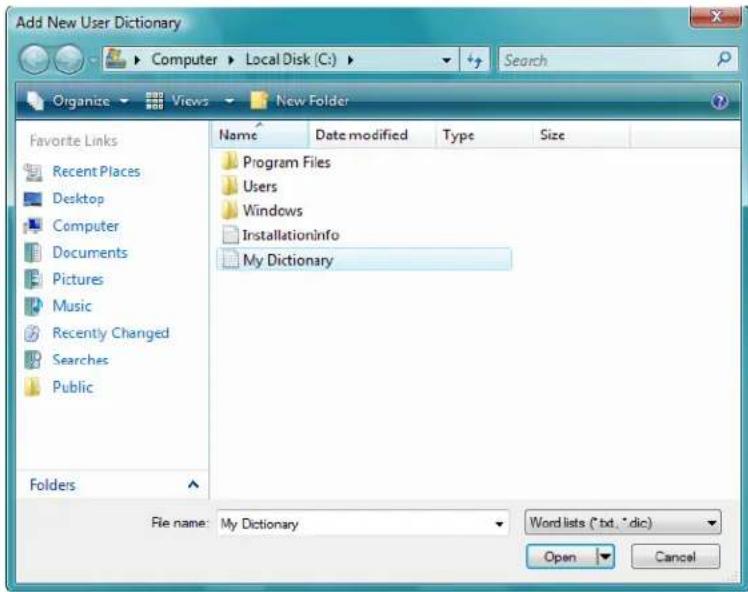This screenshot has height=592, width=748.
Task: Expand the Open button split arrow
Action: pos(605,557)
